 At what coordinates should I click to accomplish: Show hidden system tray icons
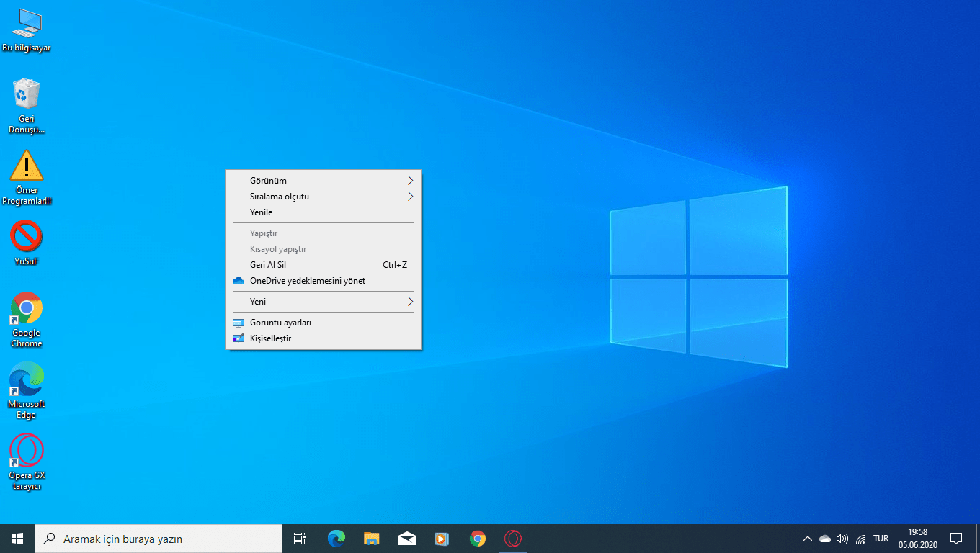pos(807,539)
